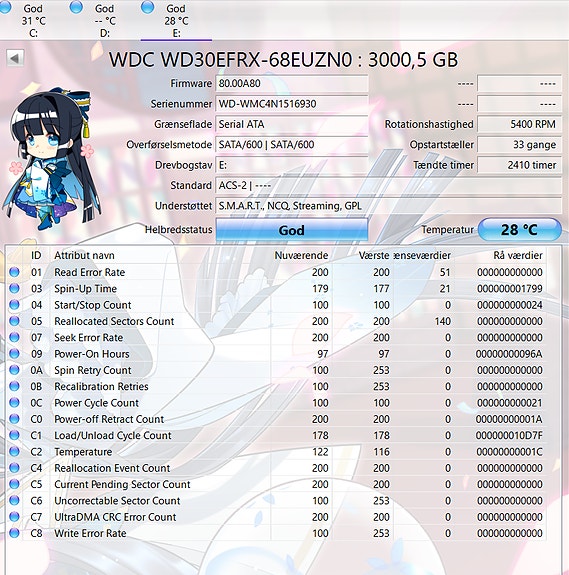Click the serial number field WD-WMC4N1516930
569x575 pixels.
click(x=291, y=104)
